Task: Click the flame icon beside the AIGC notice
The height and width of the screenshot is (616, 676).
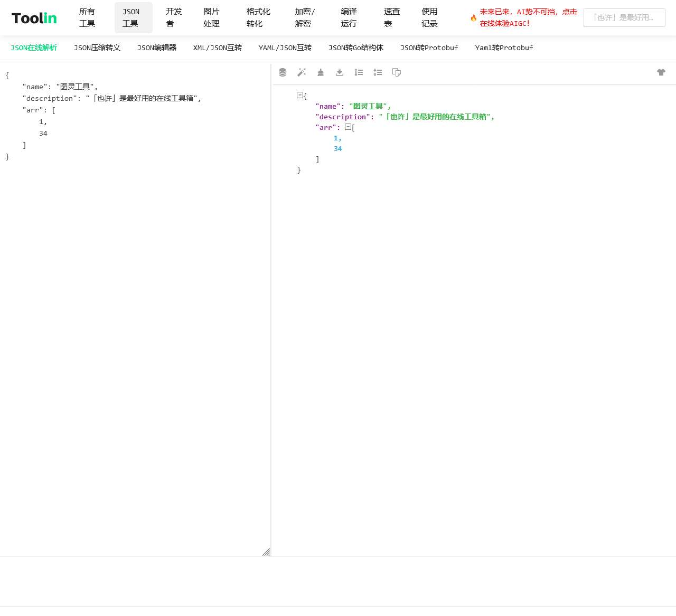Action: [473, 18]
